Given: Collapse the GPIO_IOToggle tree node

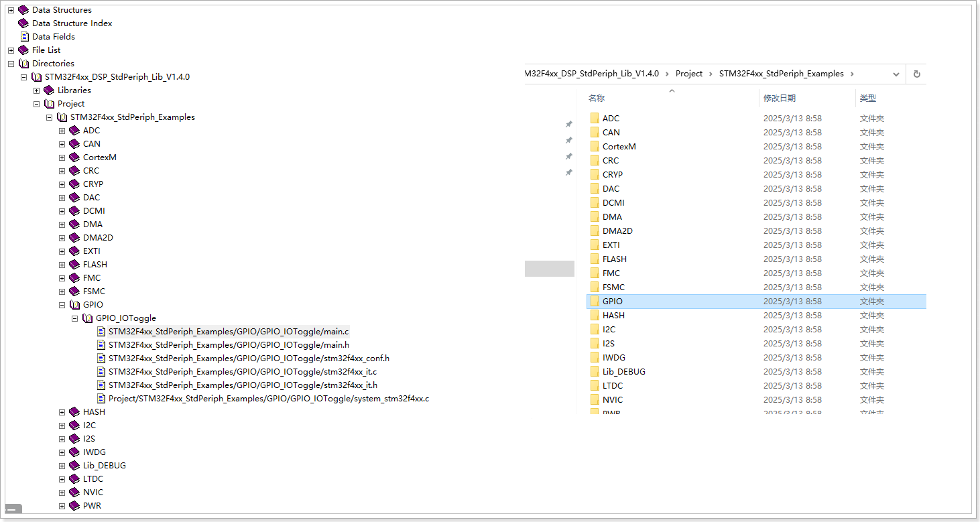Looking at the screenshot, I should click(74, 318).
